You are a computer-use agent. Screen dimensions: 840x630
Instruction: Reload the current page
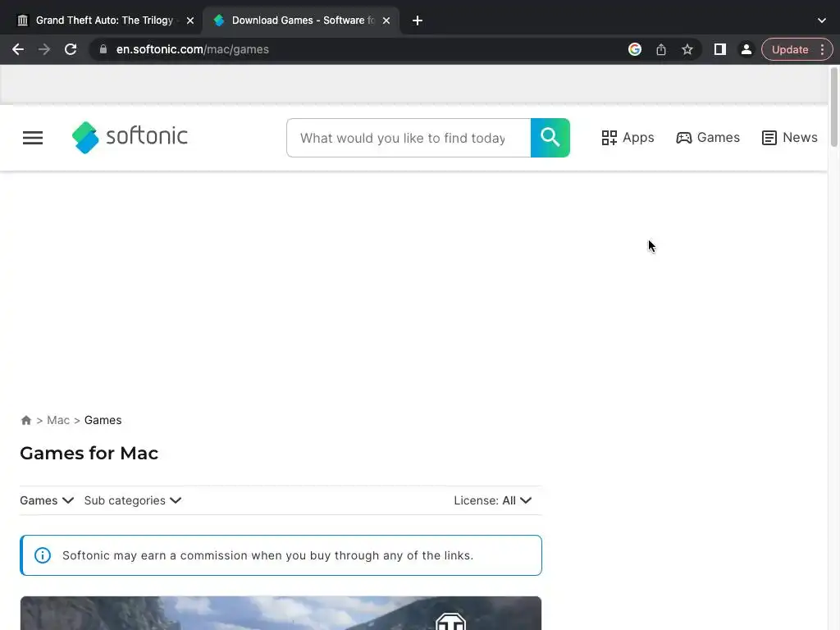coord(71,49)
